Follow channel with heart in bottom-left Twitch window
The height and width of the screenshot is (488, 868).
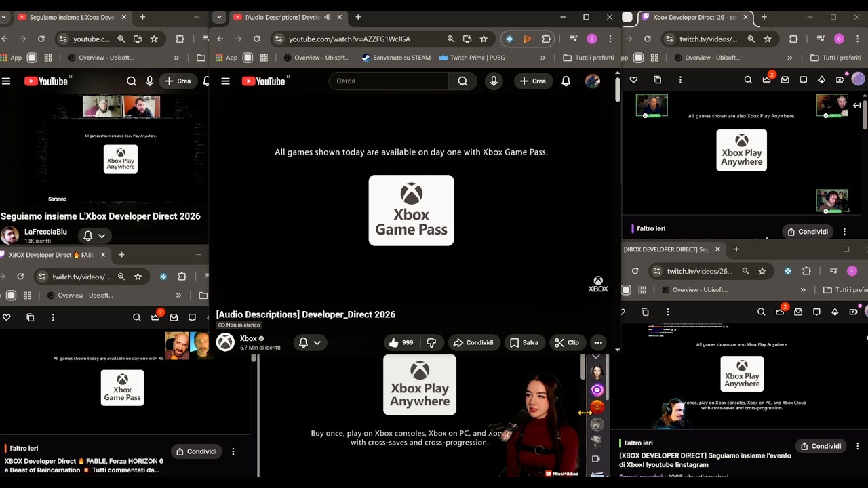(6, 317)
